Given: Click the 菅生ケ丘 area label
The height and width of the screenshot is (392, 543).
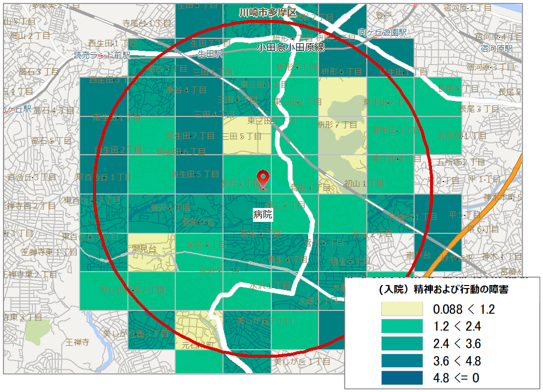Looking at the screenshot, I should point(199,222).
